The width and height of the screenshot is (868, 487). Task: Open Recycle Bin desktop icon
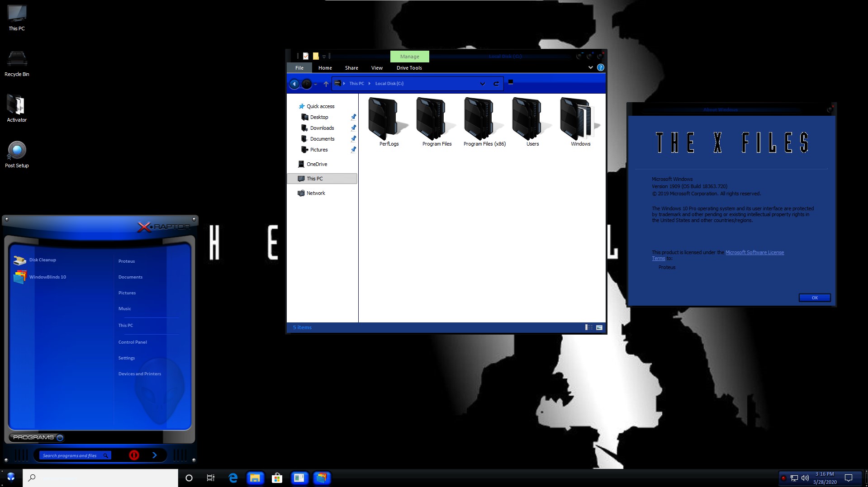(x=17, y=63)
